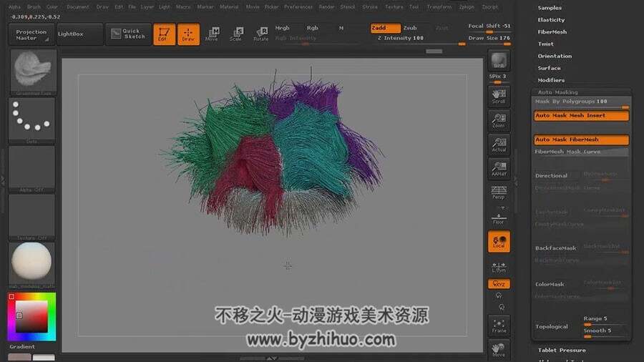644x362 pixels.
Task: Expand the Orientation section
Action: tap(555, 56)
